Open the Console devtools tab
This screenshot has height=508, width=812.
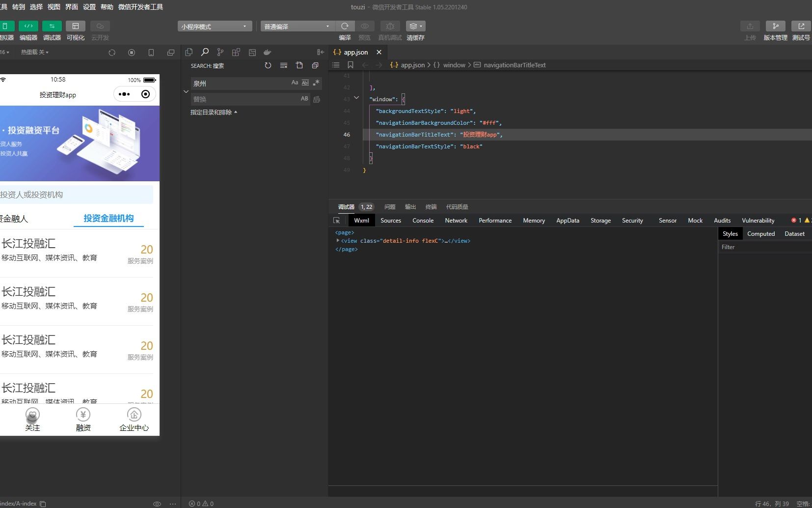[x=423, y=221]
